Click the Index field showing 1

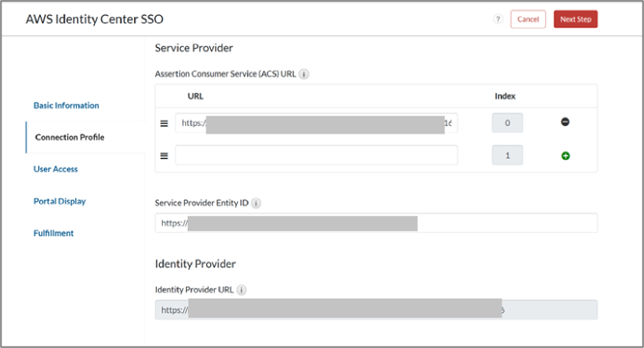(507, 155)
